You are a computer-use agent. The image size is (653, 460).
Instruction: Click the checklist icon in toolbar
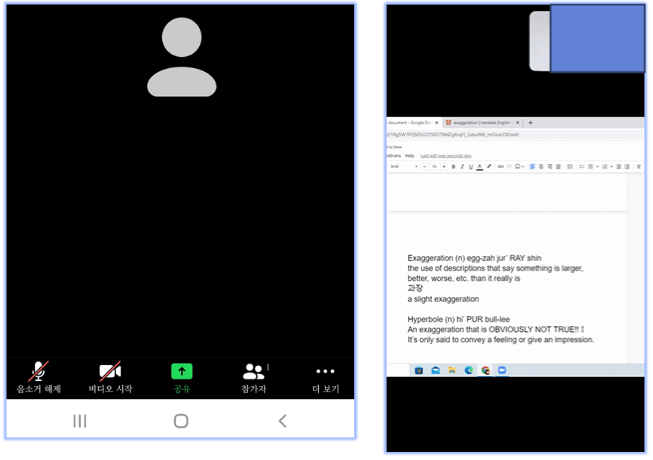point(582,167)
